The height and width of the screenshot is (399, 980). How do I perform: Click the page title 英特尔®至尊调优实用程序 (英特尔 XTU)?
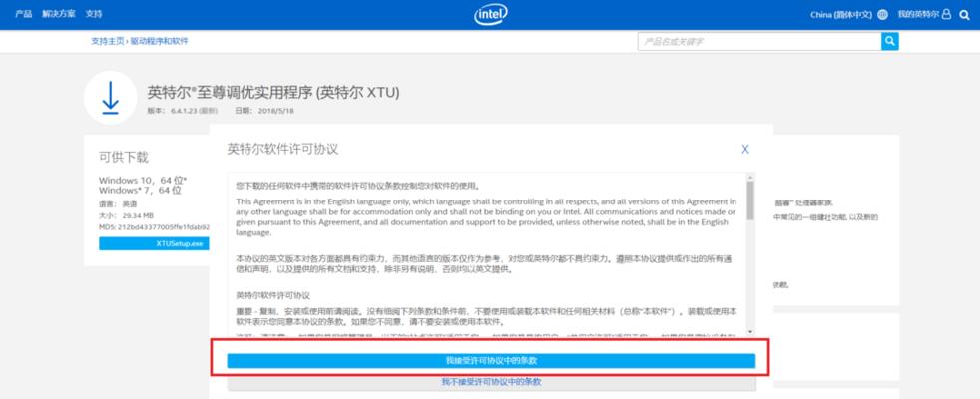273,93
